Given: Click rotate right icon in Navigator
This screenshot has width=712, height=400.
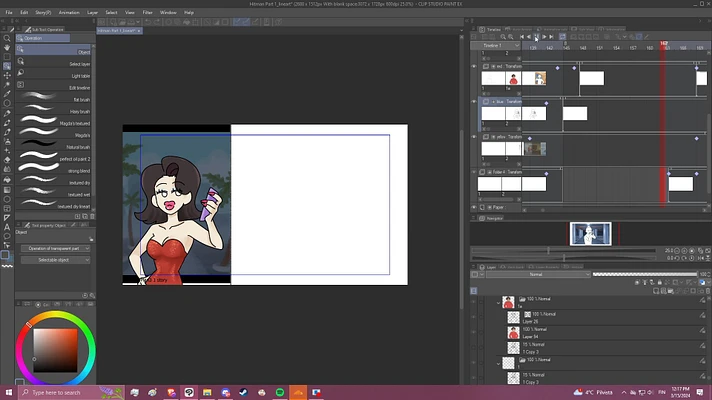Looking at the screenshot, I should coord(684,258).
